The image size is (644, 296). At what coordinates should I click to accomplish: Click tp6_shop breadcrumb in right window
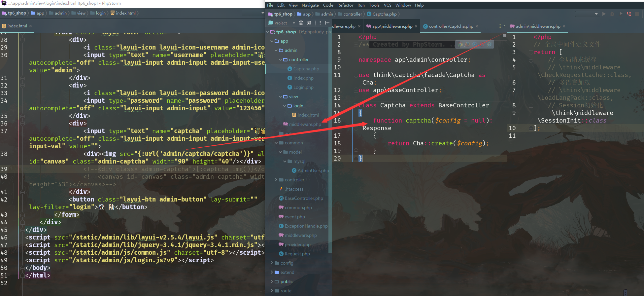283,14
